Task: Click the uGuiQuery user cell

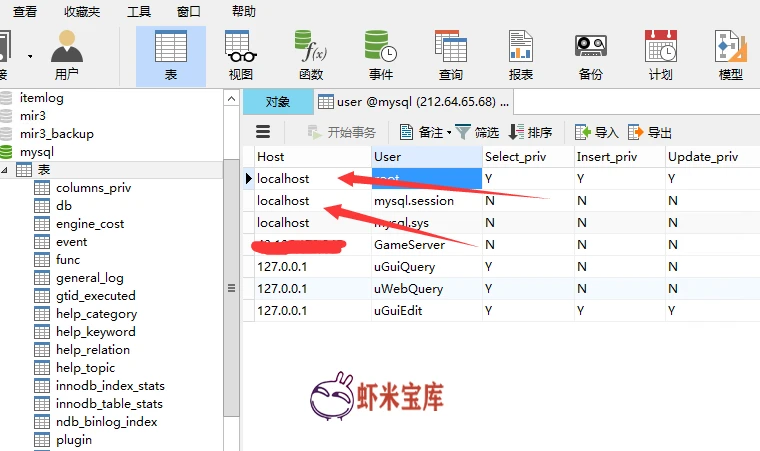Action: pos(427,267)
